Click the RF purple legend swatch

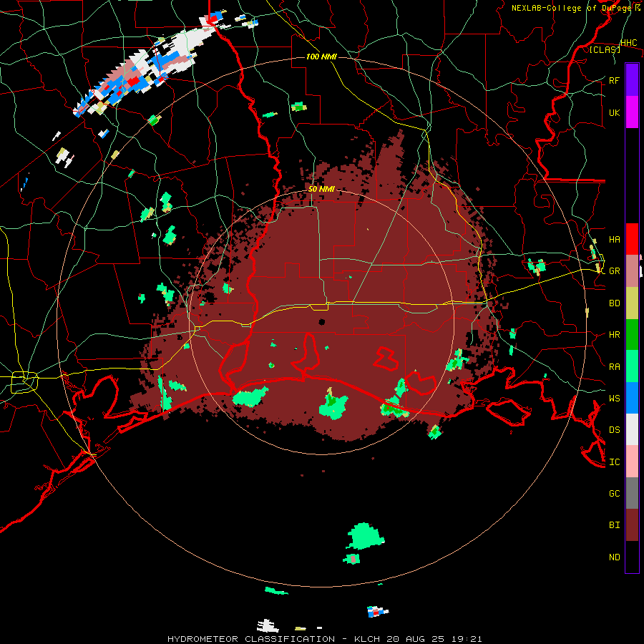point(632,80)
